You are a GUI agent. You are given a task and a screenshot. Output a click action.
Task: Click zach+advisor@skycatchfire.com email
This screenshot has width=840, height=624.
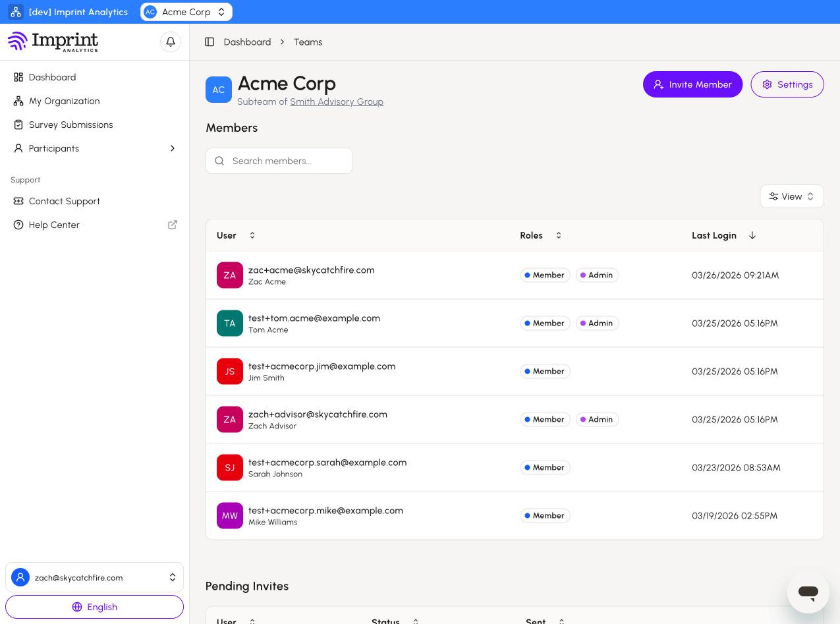(x=318, y=414)
